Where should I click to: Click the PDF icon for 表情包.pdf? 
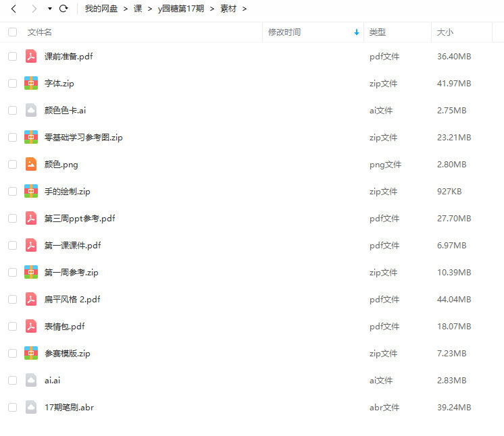(x=31, y=326)
